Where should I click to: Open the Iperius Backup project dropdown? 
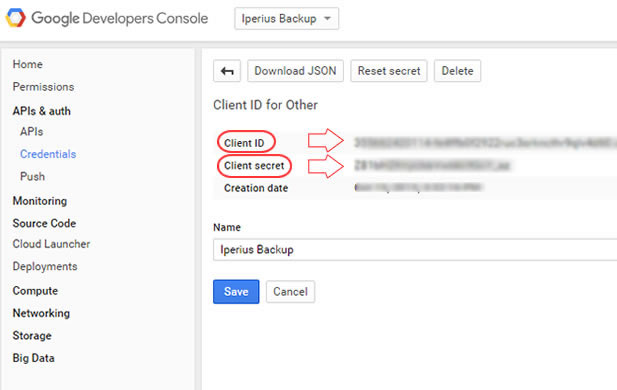tap(286, 18)
